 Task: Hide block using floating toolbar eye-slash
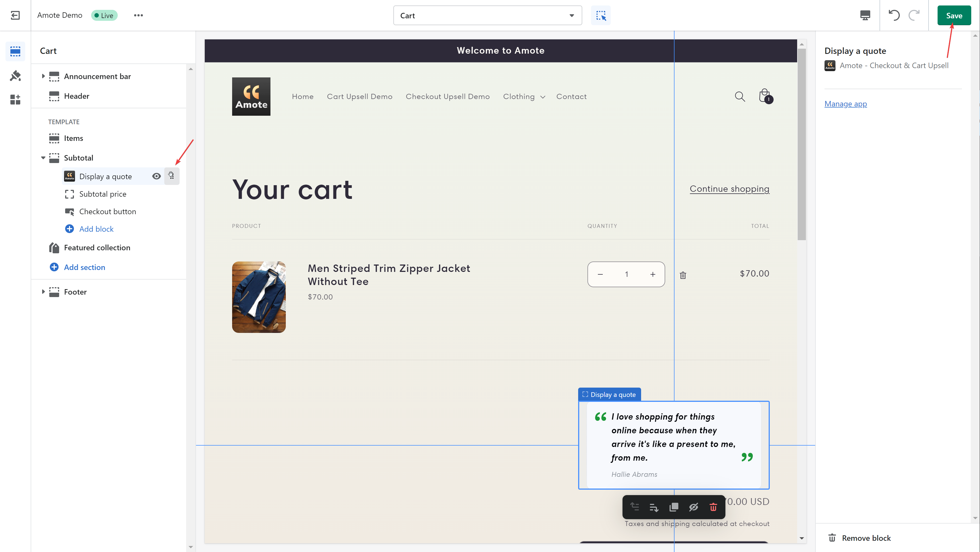pos(694,507)
